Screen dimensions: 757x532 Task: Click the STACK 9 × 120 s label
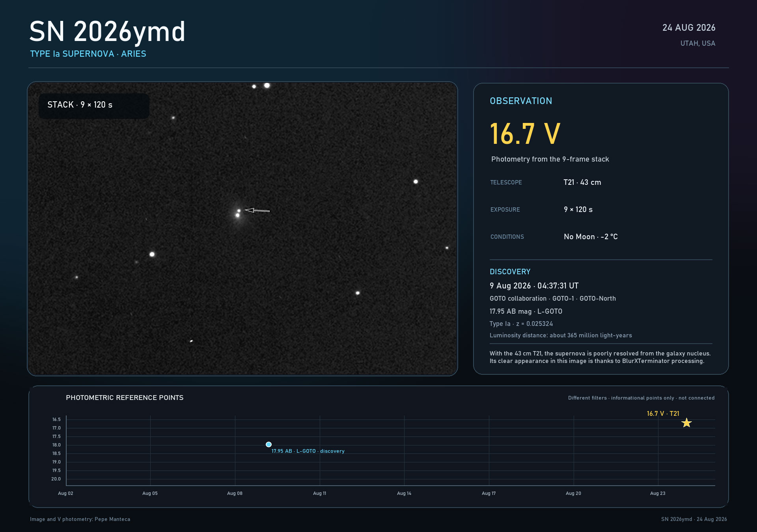pyautogui.click(x=80, y=105)
